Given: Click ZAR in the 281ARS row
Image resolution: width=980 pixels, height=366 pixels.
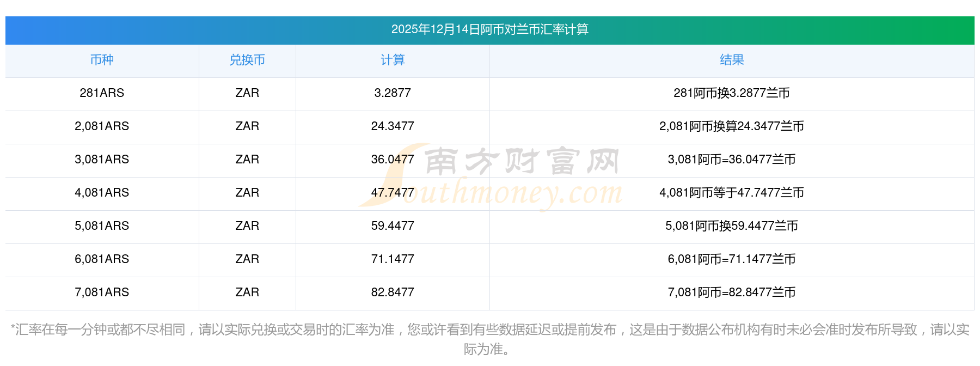Looking at the screenshot, I should 247,93.
